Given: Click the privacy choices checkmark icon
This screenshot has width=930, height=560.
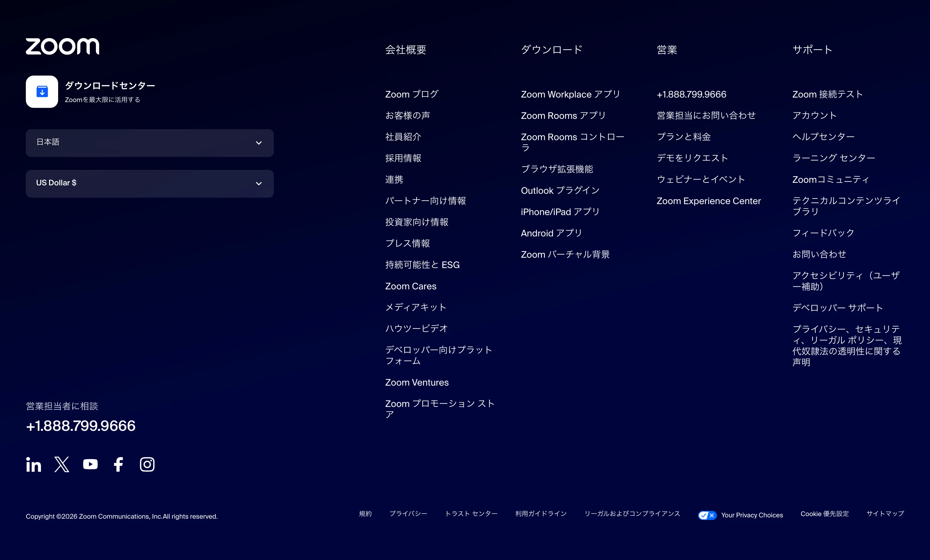Looking at the screenshot, I should pyautogui.click(x=707, y=515).
